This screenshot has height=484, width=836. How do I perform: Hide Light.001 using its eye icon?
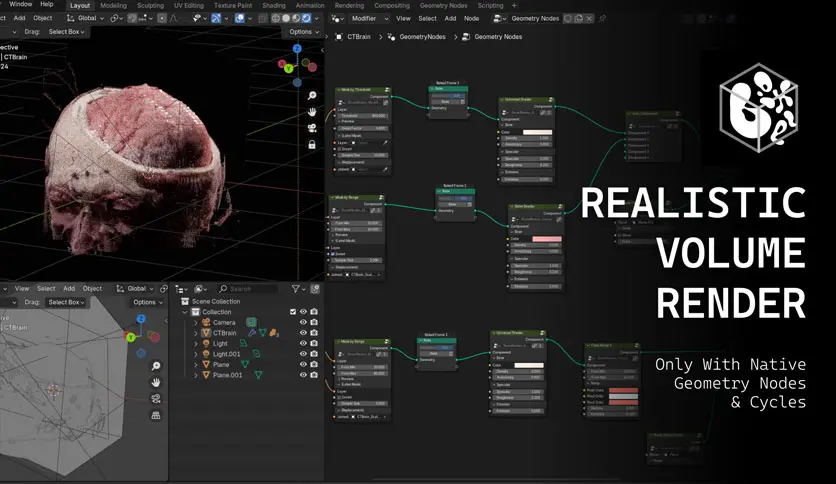[303, 354]
